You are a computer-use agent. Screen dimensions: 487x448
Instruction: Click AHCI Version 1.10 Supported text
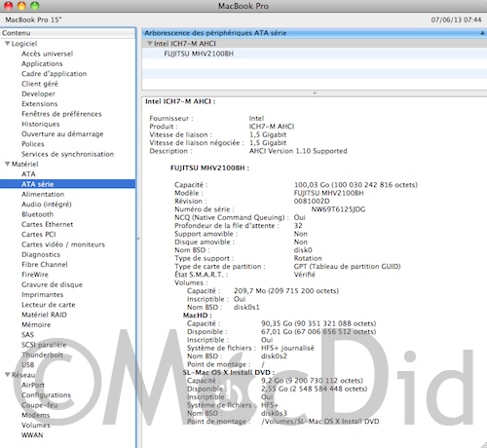point(298,151)
